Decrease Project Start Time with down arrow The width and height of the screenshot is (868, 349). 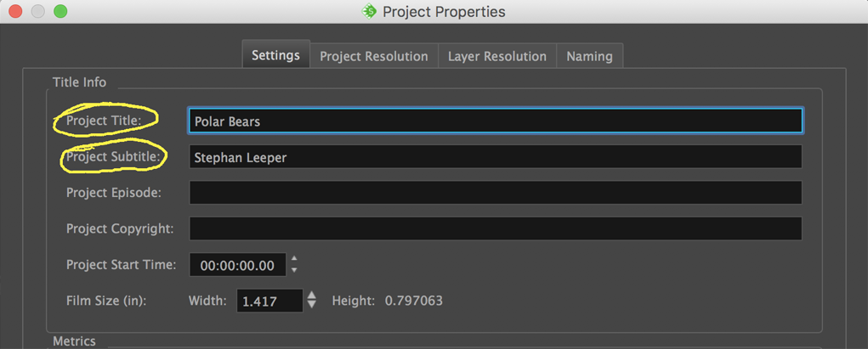pos(294,271)
